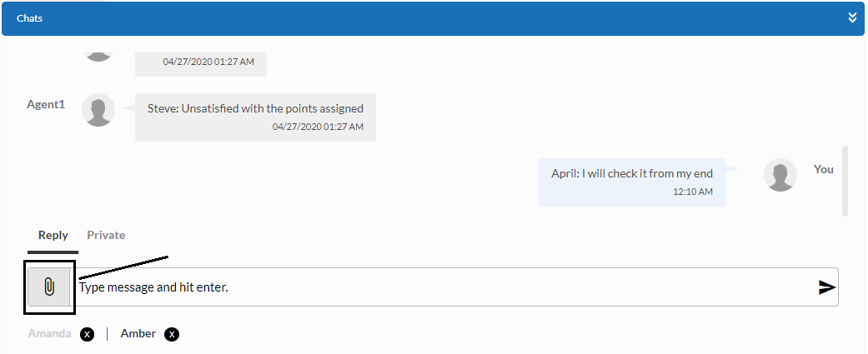Remove Amanda using the x icon
868x354 pixels.
(87, 334)
